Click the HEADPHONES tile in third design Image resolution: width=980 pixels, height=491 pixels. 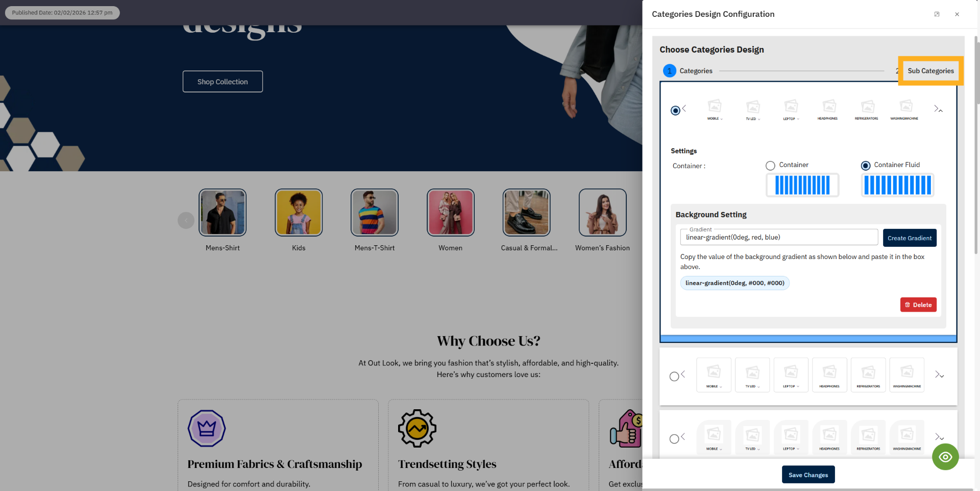tap(829, 437)
